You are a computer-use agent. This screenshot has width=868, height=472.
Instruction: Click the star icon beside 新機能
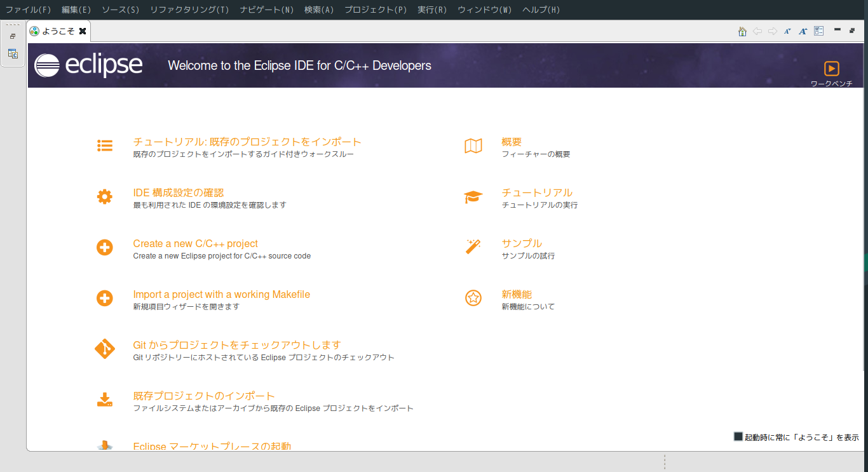tap(473, 298)
